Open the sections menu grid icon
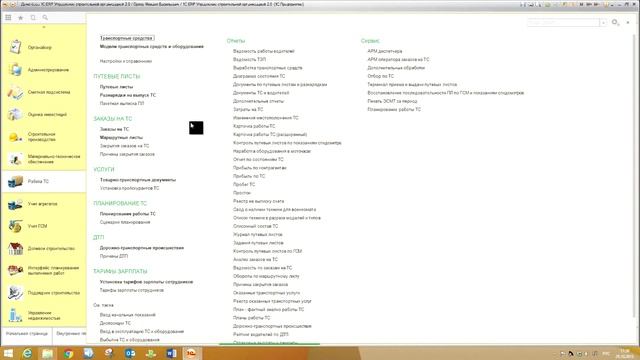This screenshot has width=640, height=360. tap(8, 18)
